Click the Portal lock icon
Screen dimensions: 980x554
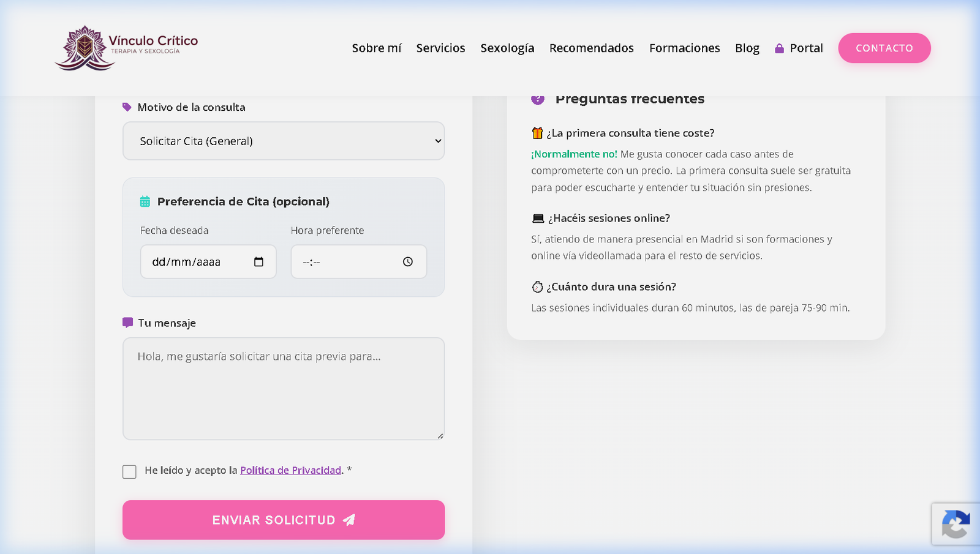click(x=779, y=48)
